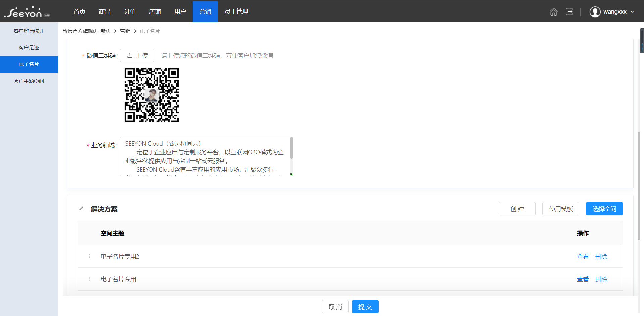Select 电子名片 in the sidebar
Screen dimensions: 644x316
[29, 64]
